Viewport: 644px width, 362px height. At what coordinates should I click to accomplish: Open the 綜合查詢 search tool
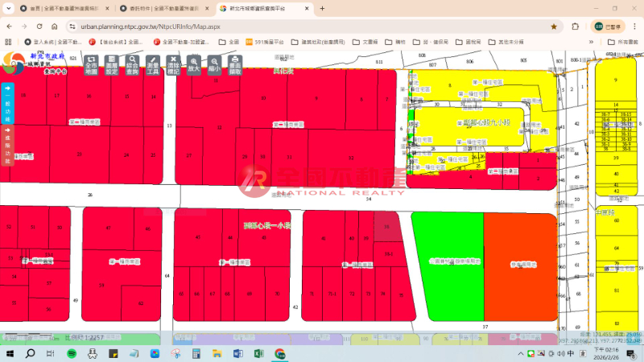click(x=132, y=65)
